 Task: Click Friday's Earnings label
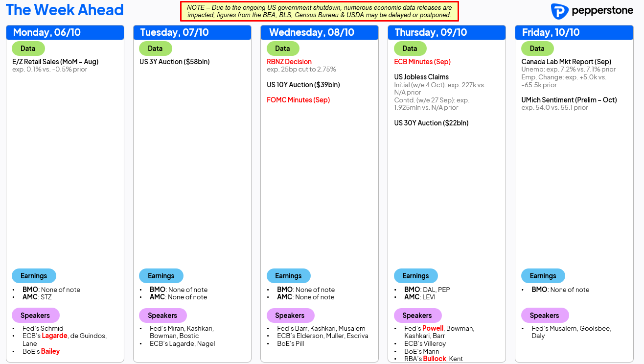coord(543,276)
